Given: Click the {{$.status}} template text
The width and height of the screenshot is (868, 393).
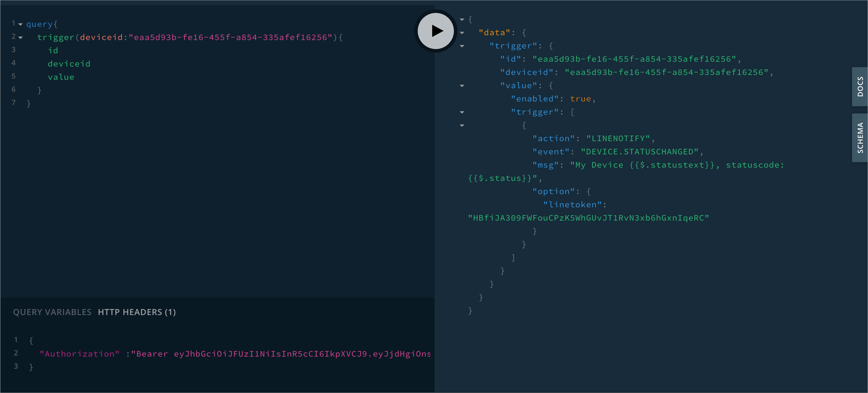Looking at the screenshot, I should 500,178.
